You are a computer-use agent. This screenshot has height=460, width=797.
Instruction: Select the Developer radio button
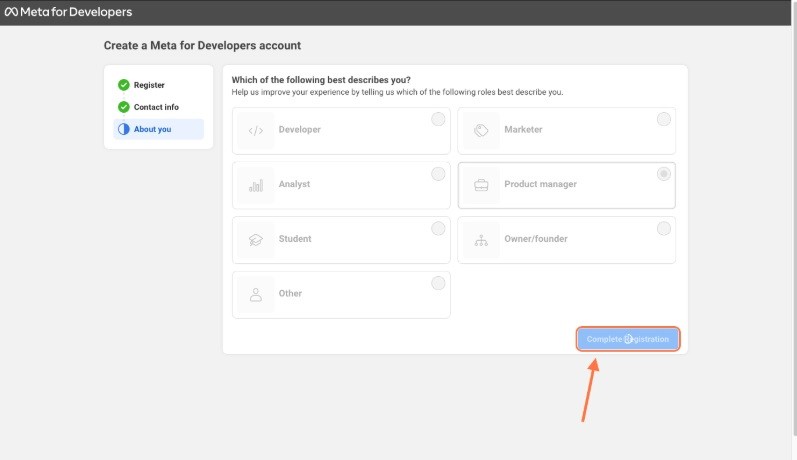438,119
